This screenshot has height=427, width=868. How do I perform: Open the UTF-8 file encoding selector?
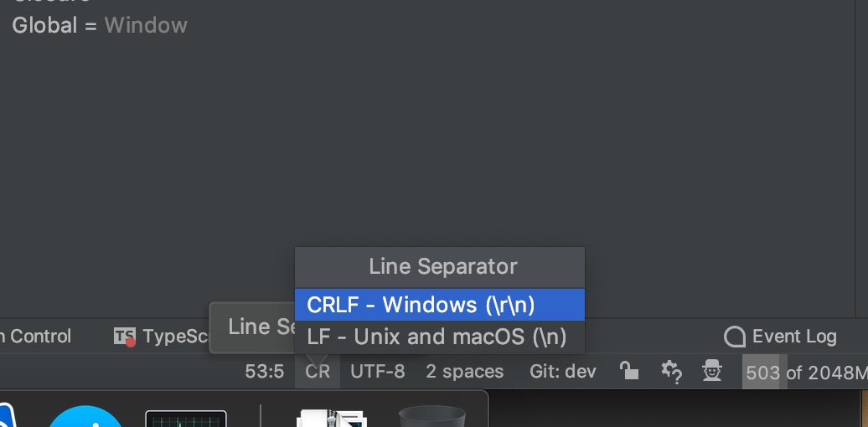coord(377,372)
